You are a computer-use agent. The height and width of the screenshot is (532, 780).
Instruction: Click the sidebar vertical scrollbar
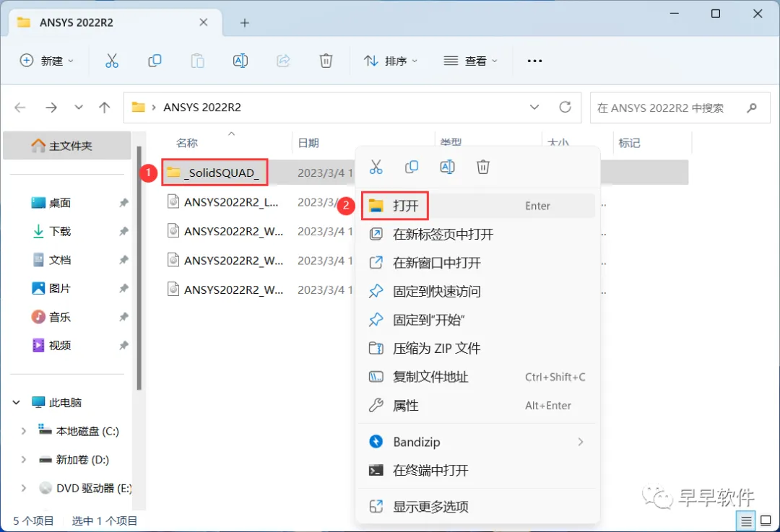(x=139, y=269)
